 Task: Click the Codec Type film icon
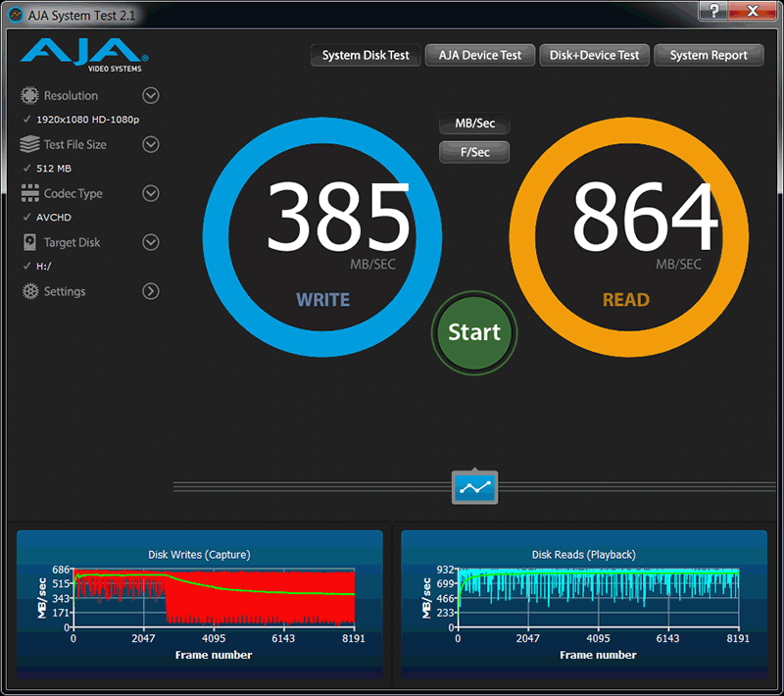30,193
